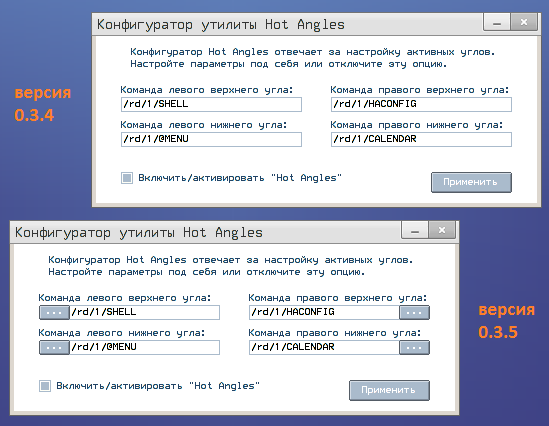Click Применить button in version 0.3.4 window
This screenshot has height=426, width=549.
(471, 182)
